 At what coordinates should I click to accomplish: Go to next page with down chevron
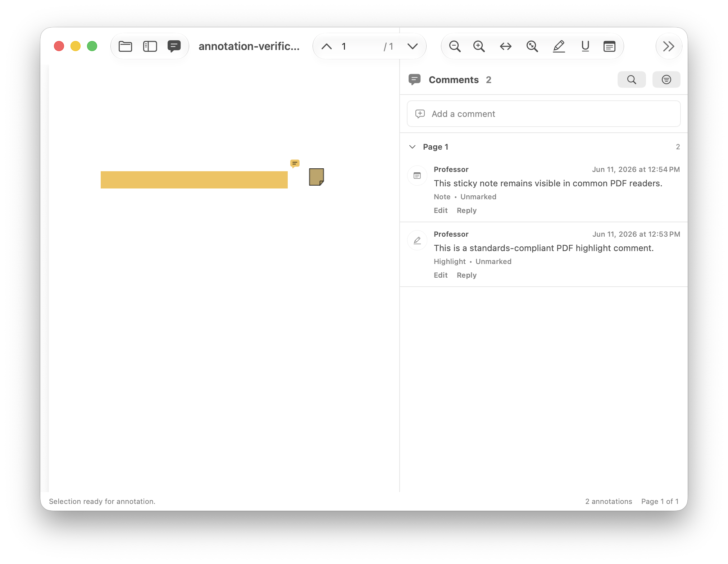[x=413, y=46]
